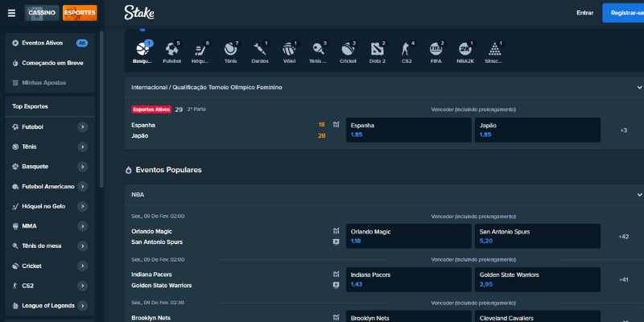Image resolution: width=644 pixels, height=322 pixels.
Task: Expand League of Legends in sidebar
Action: point(83,306)
